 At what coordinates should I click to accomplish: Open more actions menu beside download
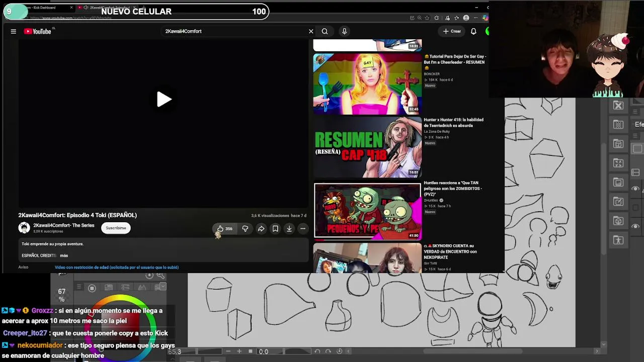point(303,229)
